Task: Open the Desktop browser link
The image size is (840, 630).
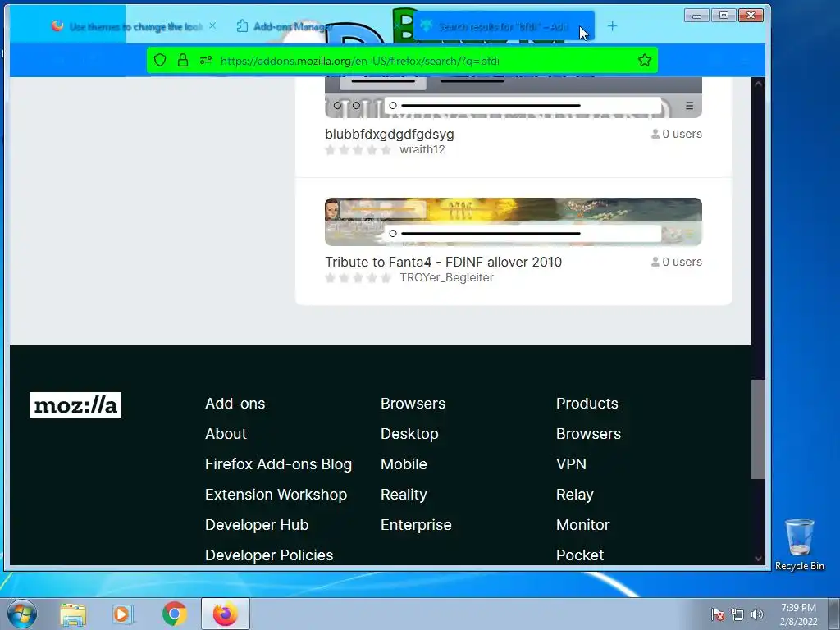Action: coord(409,433)
